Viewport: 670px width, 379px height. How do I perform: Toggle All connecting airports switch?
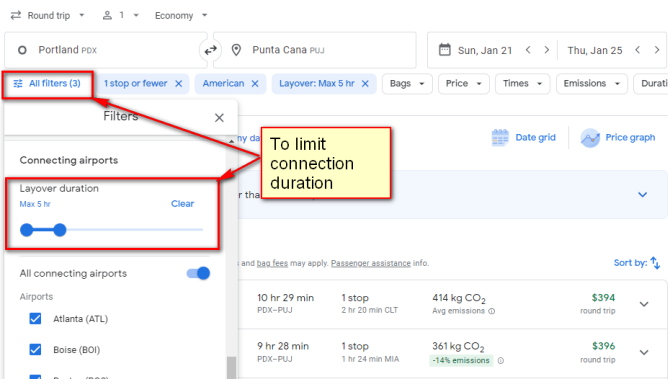pyautogui.click(x=198, y=273)
